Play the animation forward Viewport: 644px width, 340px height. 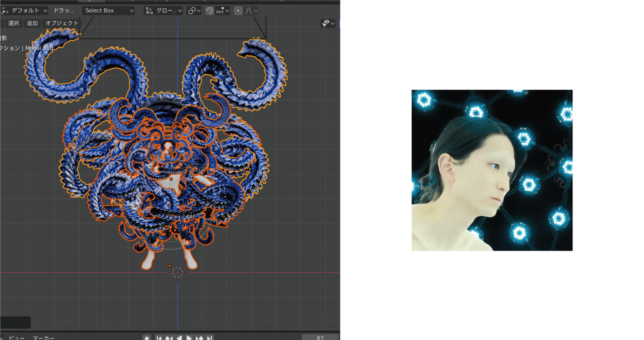(x=189, y=338)
